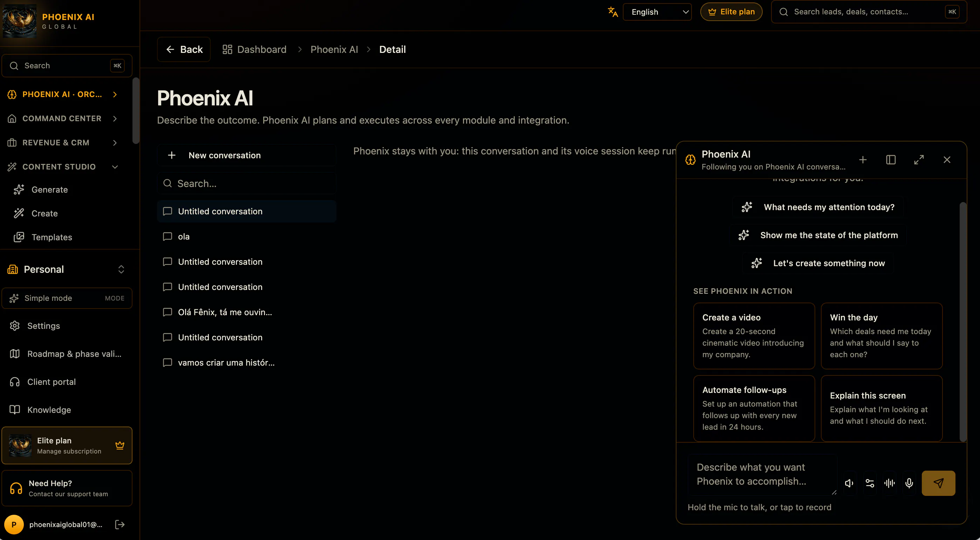This screenshot has height=540, width=980.
Task: Open Roadmap & phase validation item
Action: 67,354
